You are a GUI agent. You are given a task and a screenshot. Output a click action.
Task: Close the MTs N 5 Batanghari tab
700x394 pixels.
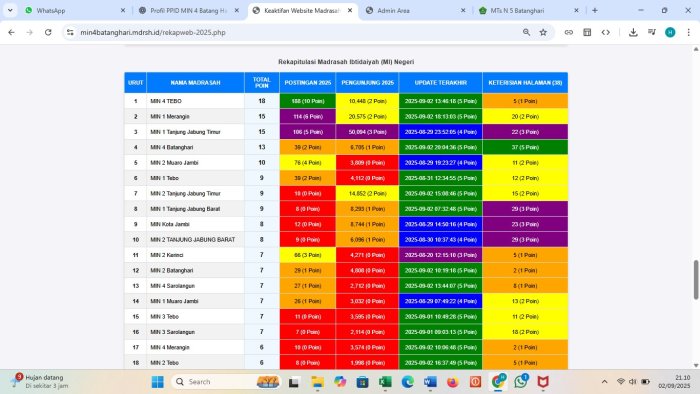pyautogui.click(x=576, y=10)
